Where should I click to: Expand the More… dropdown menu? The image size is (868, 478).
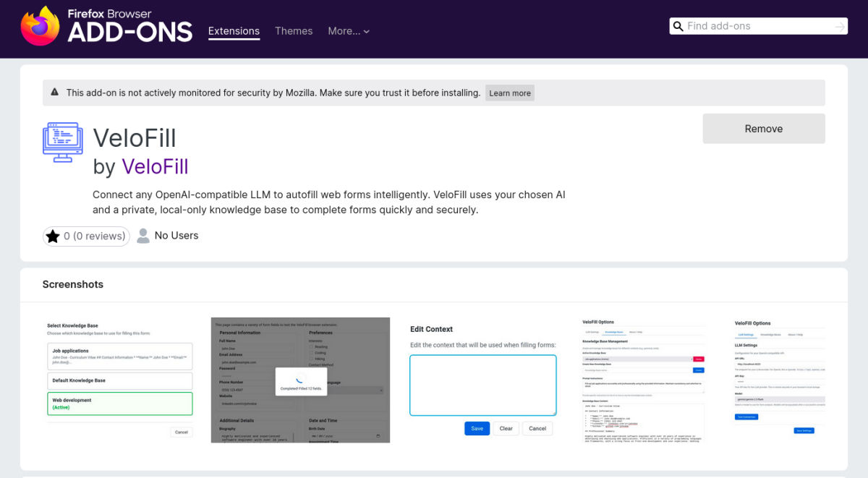tap(349, 31)
